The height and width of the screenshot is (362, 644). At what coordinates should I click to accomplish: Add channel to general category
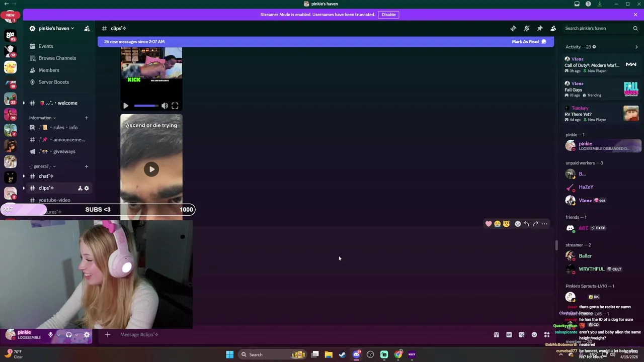click(87, 166)
